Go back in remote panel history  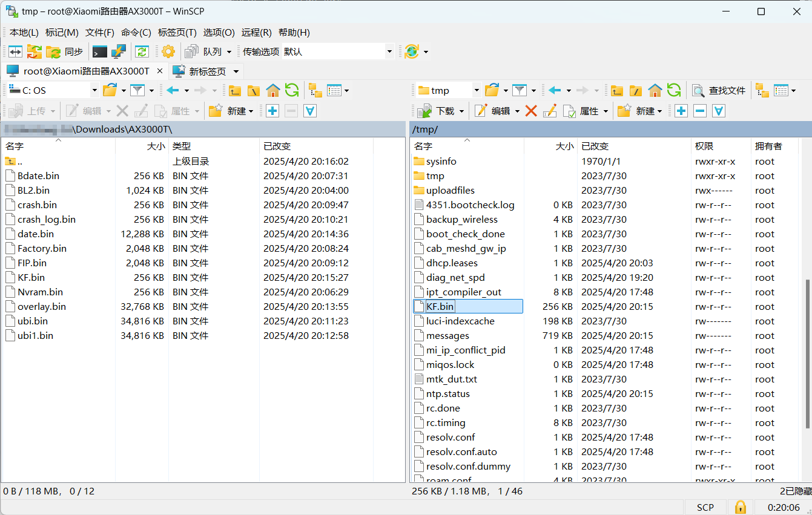pos(555,90)
